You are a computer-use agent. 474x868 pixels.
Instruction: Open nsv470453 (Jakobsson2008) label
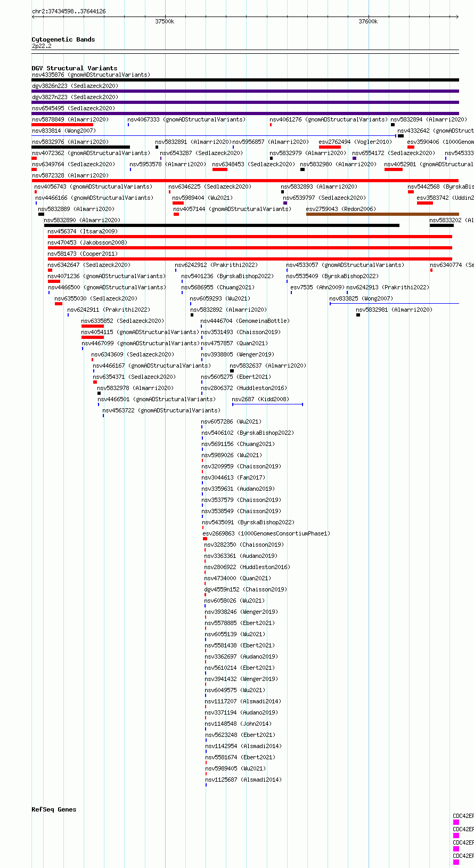88,242
